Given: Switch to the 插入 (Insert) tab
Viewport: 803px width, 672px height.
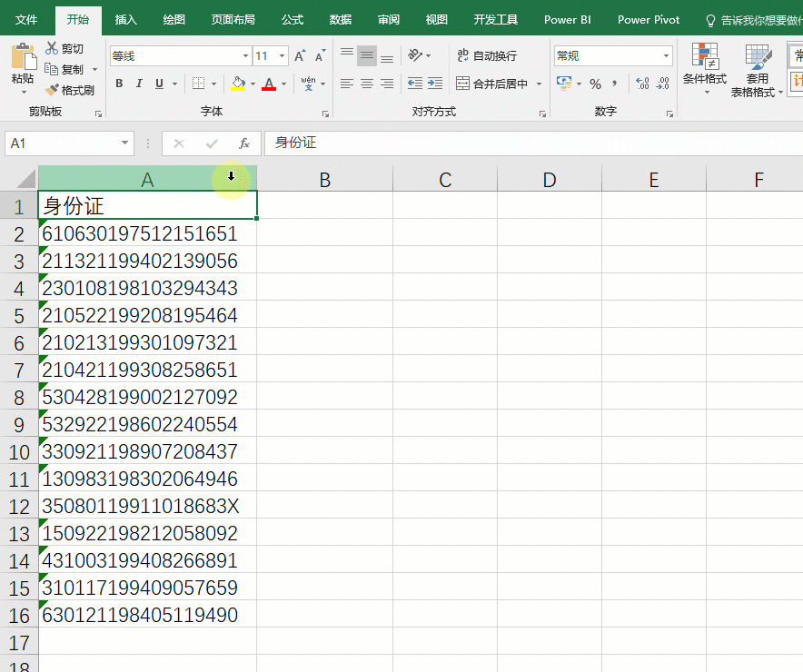Looking at the screenshot, I should point(126,19).
